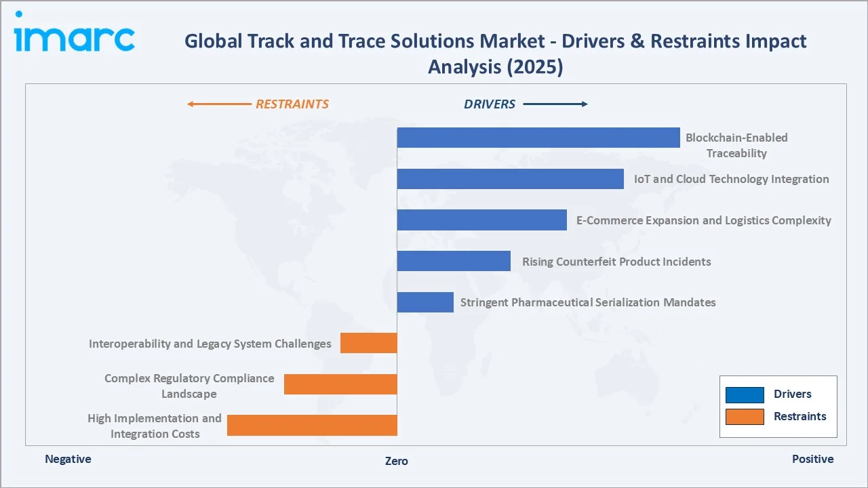Image resolution: width=868 pixels, height=488 pixels.
Task: Select the E-Commerce Expansion and Logistics Complexity bar
Action: point(482,220)
